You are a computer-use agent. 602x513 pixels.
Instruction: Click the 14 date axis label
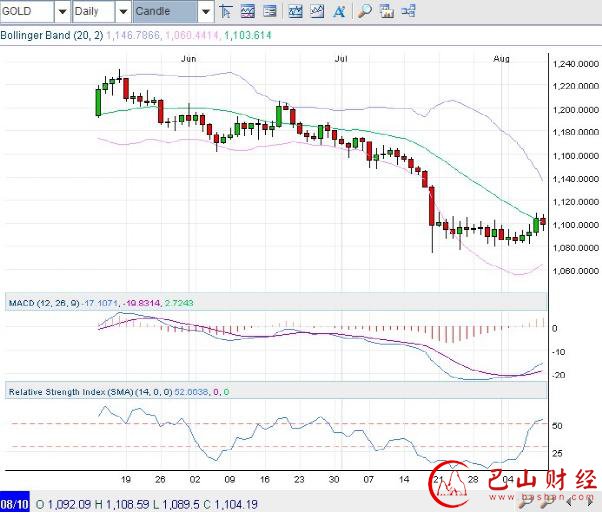pyautogui.click(x=404, y=480)
